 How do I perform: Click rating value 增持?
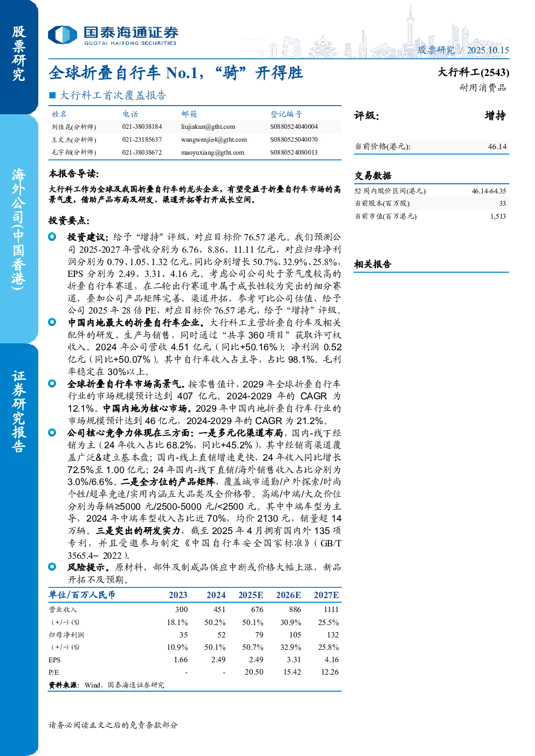coord(496,116)
